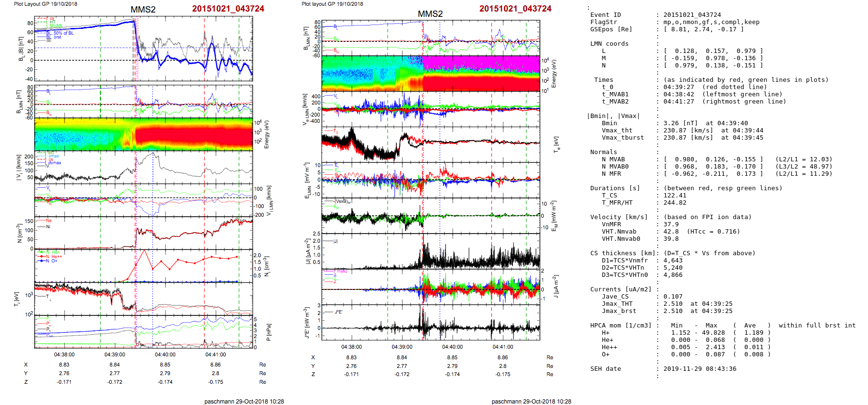Click the 'LMN coords' heading
The width and height of the screenshot is (868, 405).
609,44
